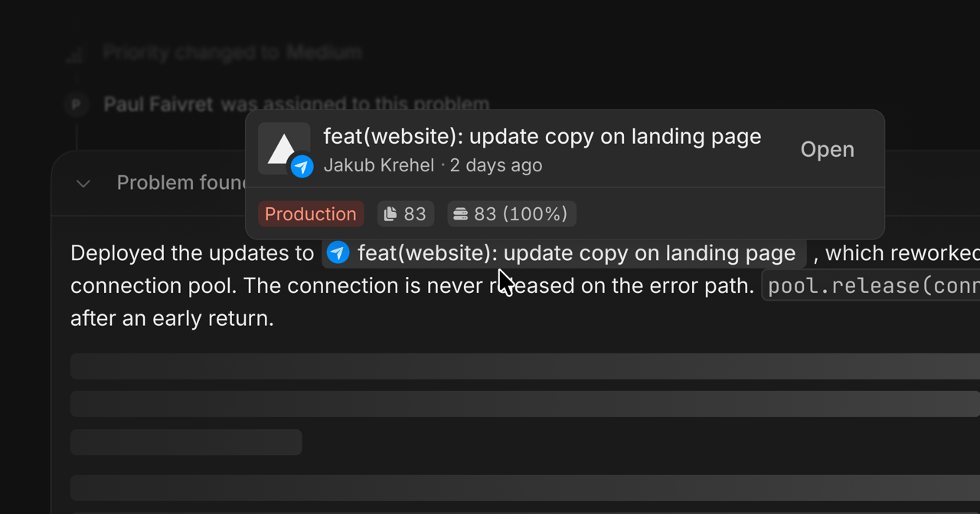Viewport: 980px width, 514px height.
Task: Open the deployment with the Open button
Action: (x=828, y=149)
